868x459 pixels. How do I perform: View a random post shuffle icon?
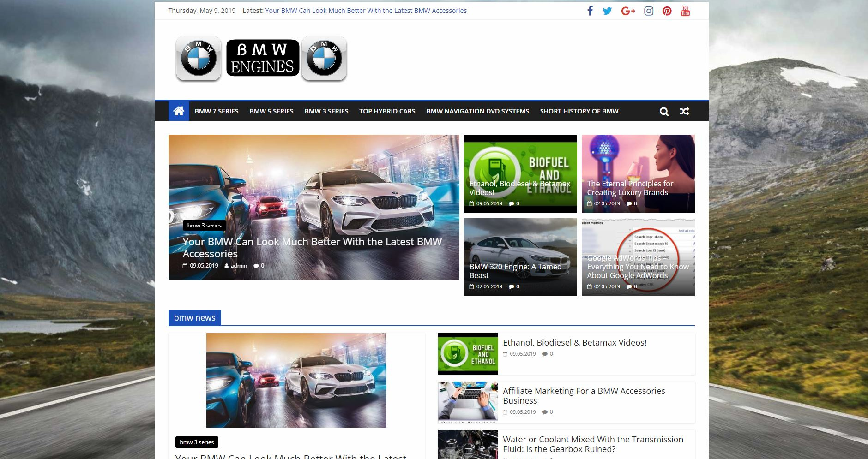pos(684,111)
